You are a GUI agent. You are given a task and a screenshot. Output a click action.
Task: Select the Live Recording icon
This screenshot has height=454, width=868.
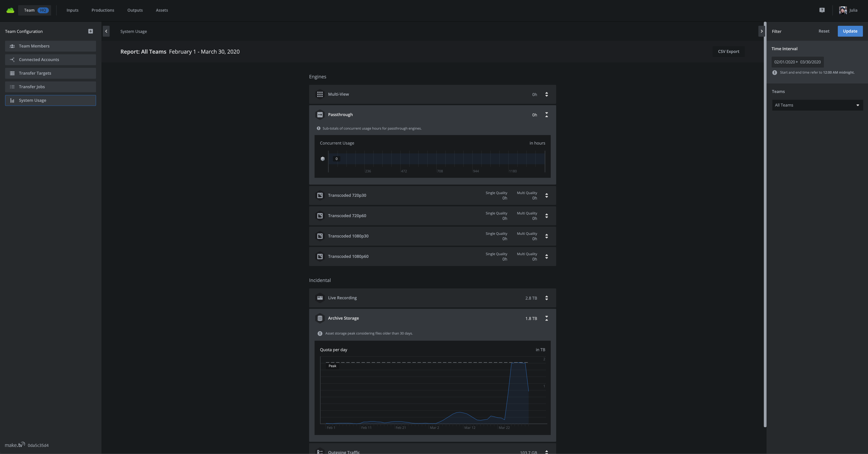320,298
